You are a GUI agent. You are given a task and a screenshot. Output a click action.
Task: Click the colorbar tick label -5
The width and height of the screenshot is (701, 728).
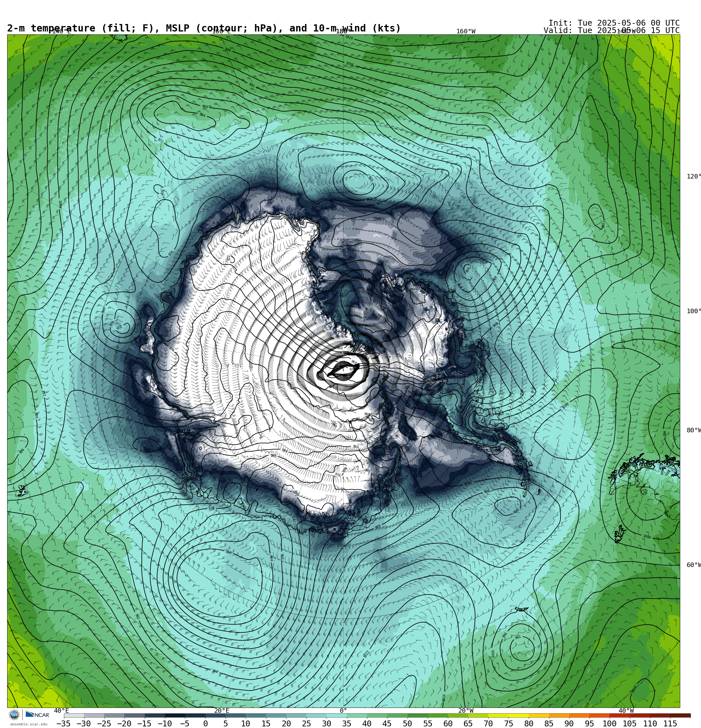(x=185, y=723)
